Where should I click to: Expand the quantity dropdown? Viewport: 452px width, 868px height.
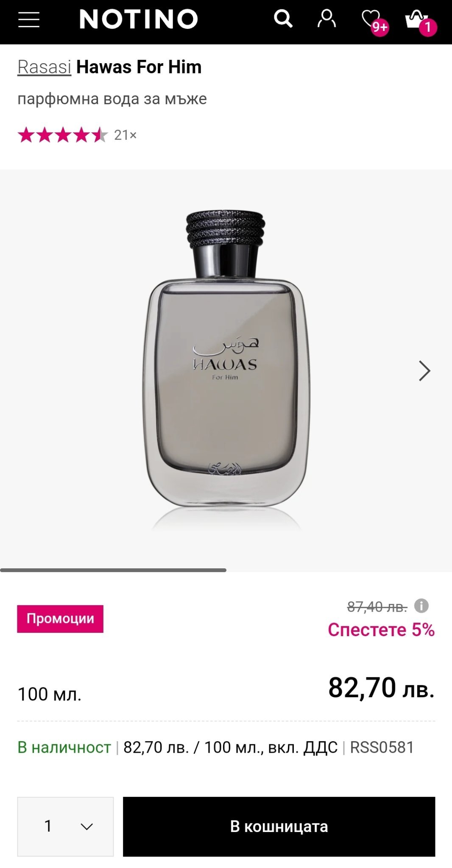(x=65, y=826)
